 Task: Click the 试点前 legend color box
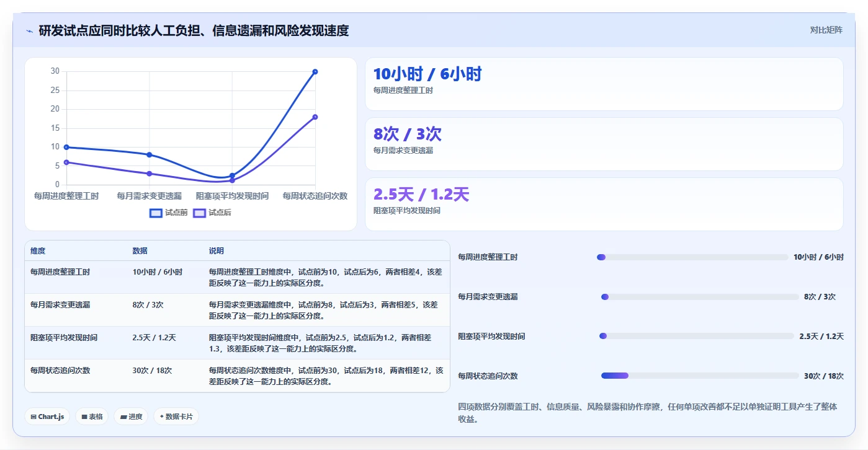pos(156,213)
